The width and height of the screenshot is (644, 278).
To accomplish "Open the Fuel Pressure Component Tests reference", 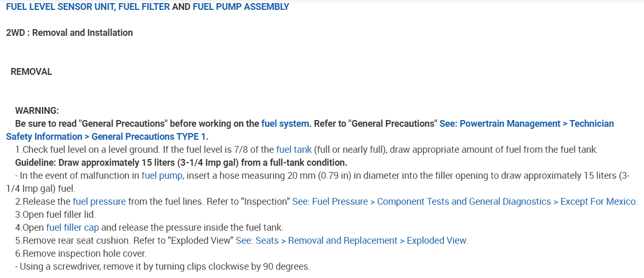I will [x=464, y=202].
